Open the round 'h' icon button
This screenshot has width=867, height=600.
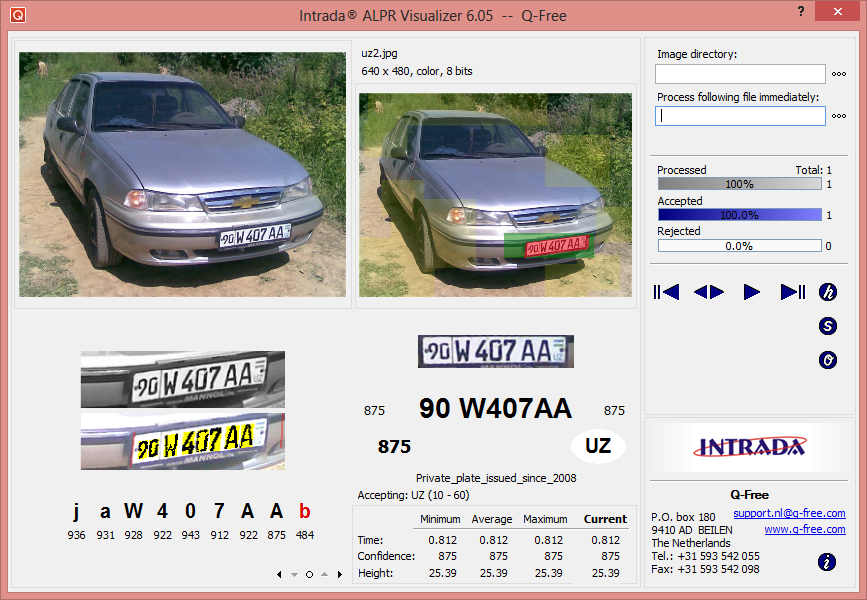[828, 292]
